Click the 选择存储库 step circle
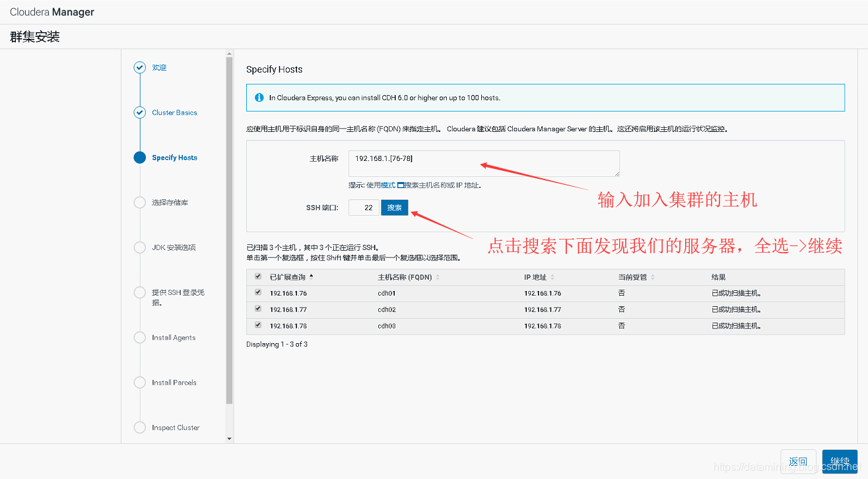Image resolution: width=868 pixels, height=479 pixels. [x=139, y=202]
